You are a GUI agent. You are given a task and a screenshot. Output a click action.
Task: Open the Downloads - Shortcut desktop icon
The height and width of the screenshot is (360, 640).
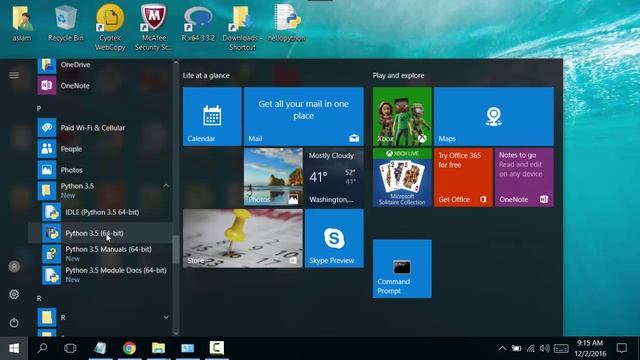pos(242,27)
